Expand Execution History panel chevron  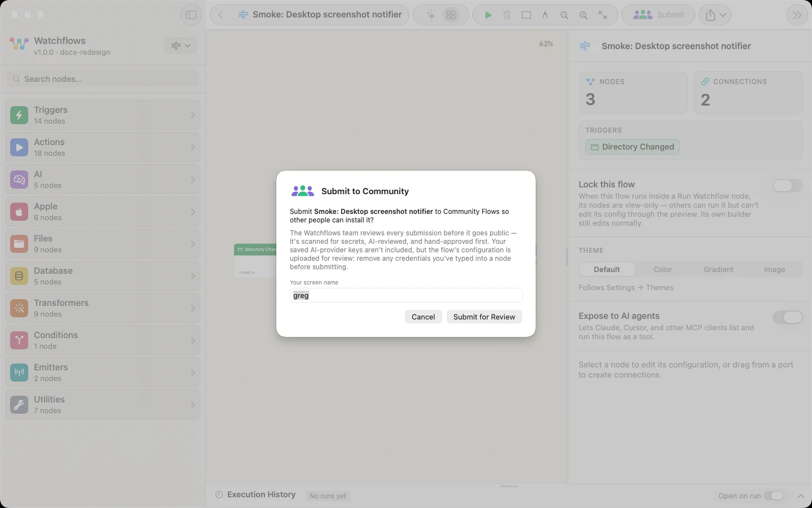(x=801, y=496)
